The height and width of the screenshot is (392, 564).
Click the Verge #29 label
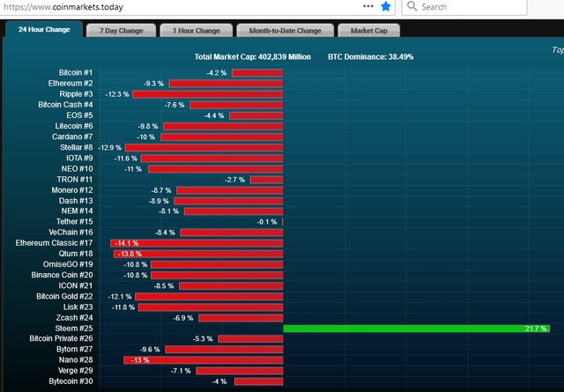pyautogui.click(x=76, y=371)
